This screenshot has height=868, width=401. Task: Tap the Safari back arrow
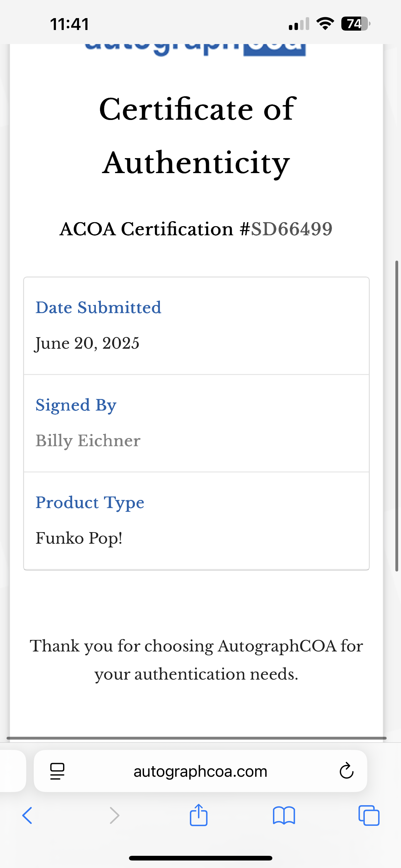pos(27,816)
